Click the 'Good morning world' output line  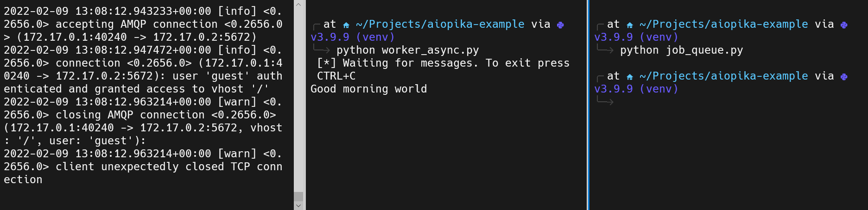[x=369, y=89]
